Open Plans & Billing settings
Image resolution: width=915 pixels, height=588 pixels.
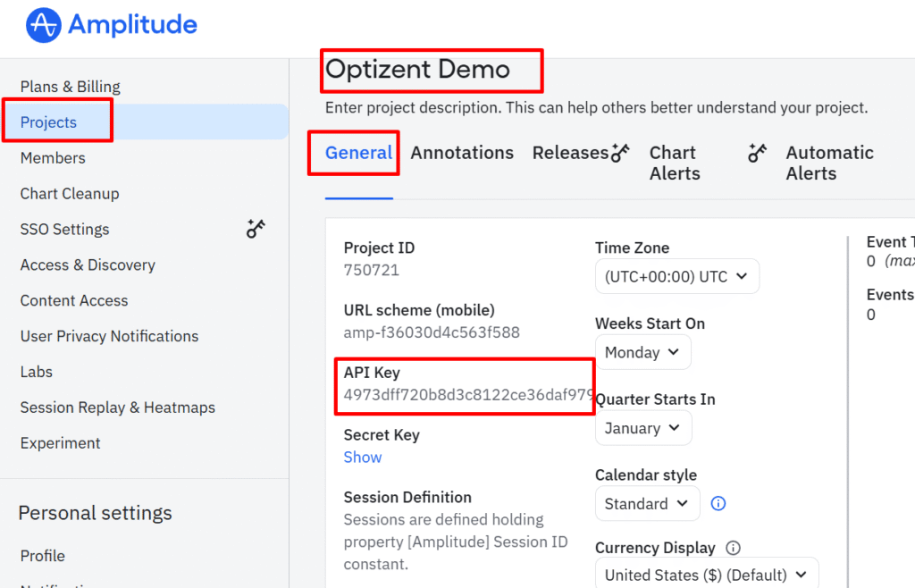point(71,87)
